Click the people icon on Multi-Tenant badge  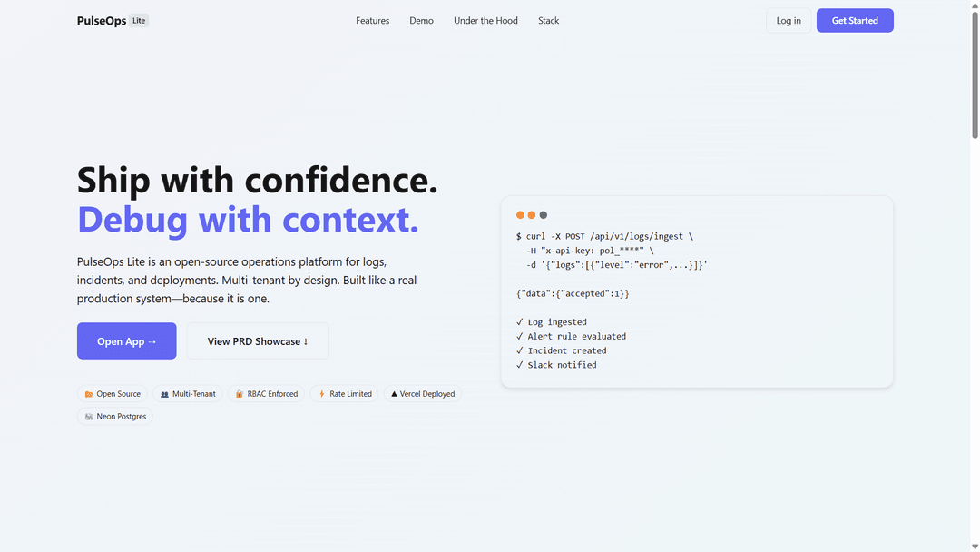pyautogui.click(x=164, y=394)
